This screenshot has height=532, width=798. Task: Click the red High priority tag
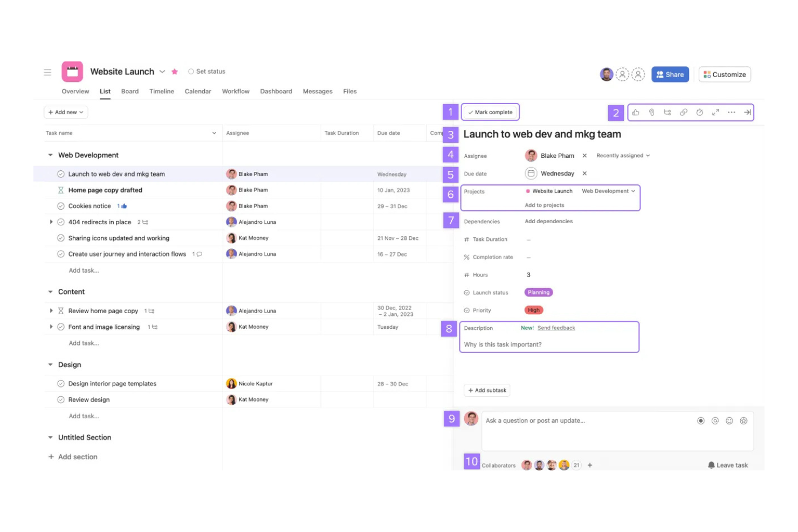(533, 310)
